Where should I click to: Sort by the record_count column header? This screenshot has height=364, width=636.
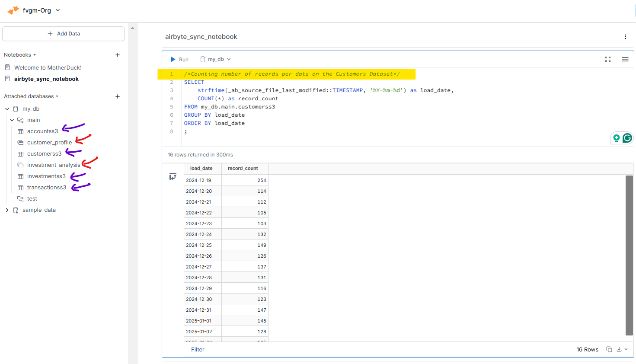click(x=244, y=169)
